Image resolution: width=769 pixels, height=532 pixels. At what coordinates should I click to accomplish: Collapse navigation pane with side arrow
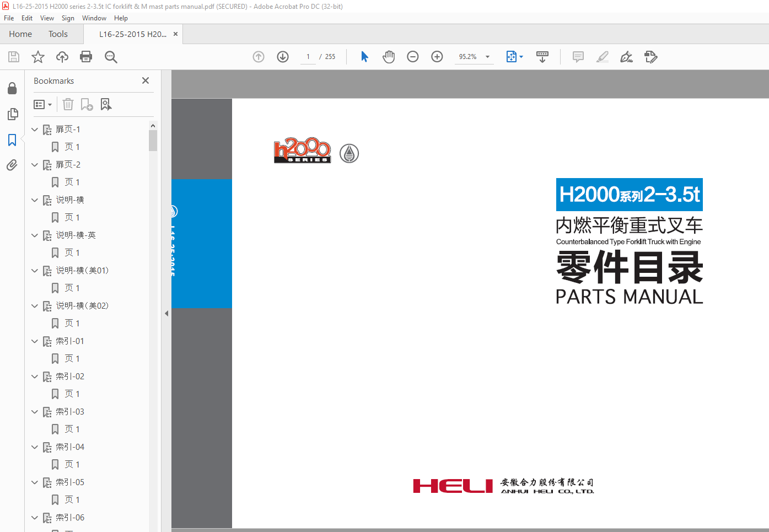[166, 313]
